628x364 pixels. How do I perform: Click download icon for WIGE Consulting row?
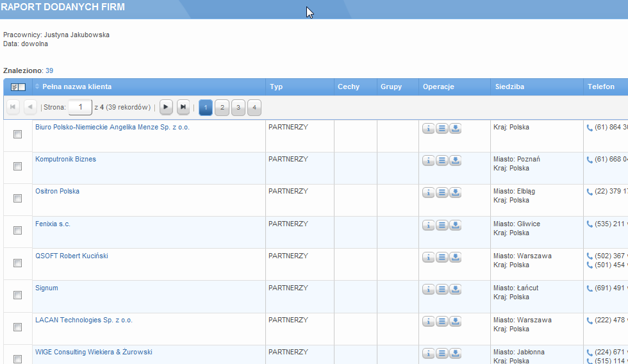pos(456,354)
